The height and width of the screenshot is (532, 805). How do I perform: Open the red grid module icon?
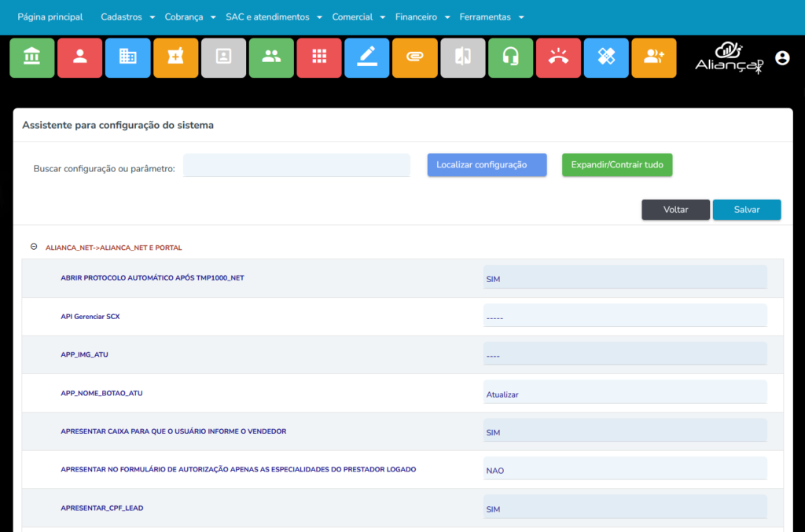click(319, 57)
